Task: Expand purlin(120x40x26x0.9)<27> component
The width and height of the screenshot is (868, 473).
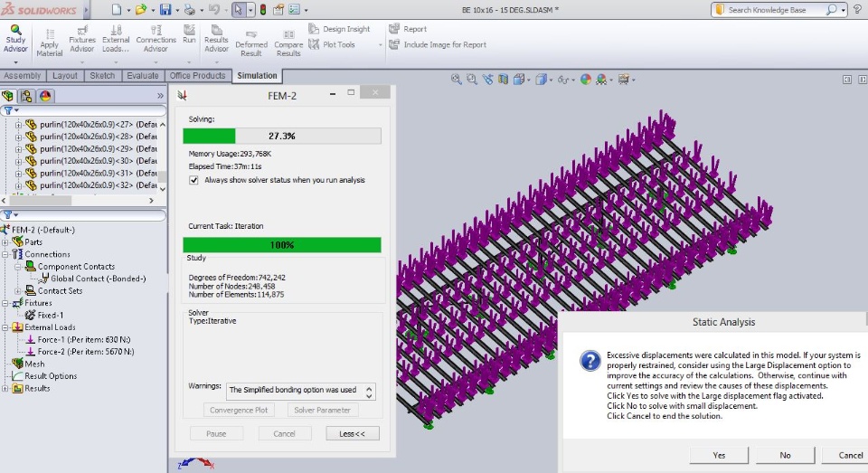Action: pyautogui.click(x=18, y=125)
